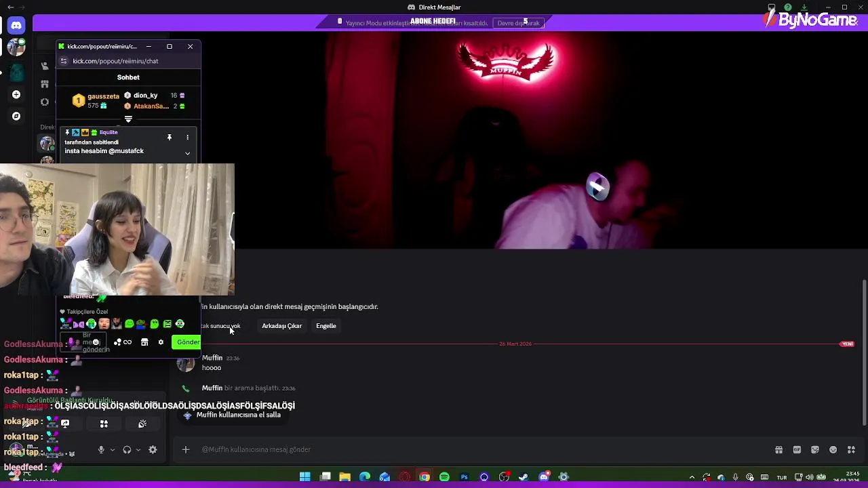Click pin icon on pinned Kick message
The image size is (868, 488).
pos(169,137)
